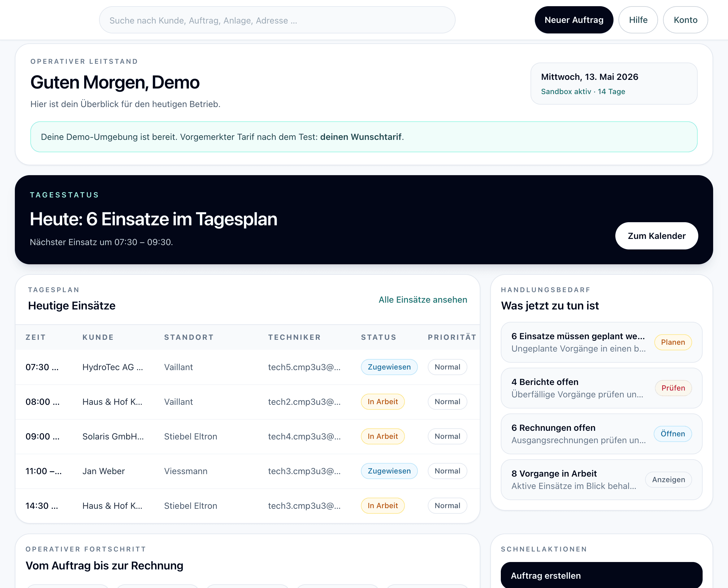Viewport: 728px width, 588px height.
Task: Select the 11:00 row time cell
Action: [43, 471]
